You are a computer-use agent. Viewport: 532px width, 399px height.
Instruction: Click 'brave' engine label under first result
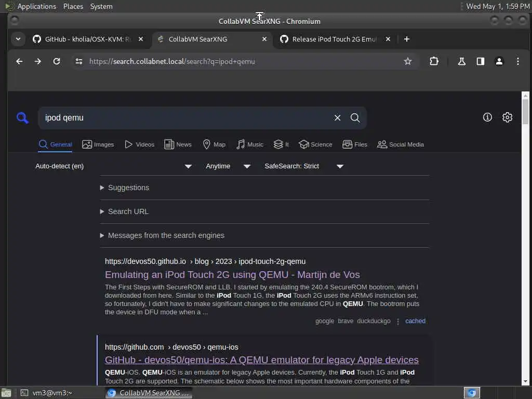pos(345,321)
